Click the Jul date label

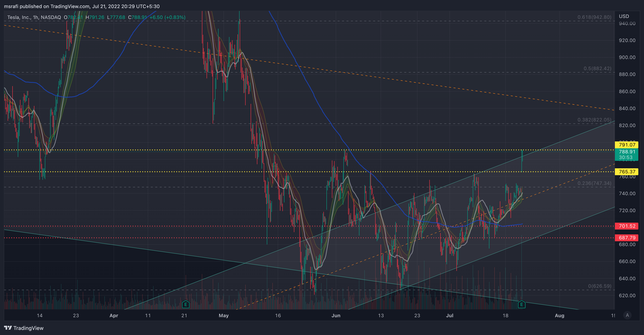(450, 316)
